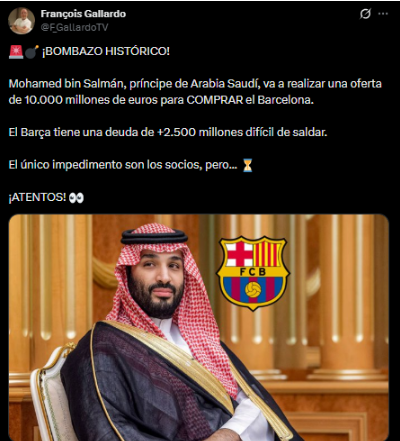Click the François Gallardo display name
The height and width of the screenshot is (441, 400).
(83, 14)
